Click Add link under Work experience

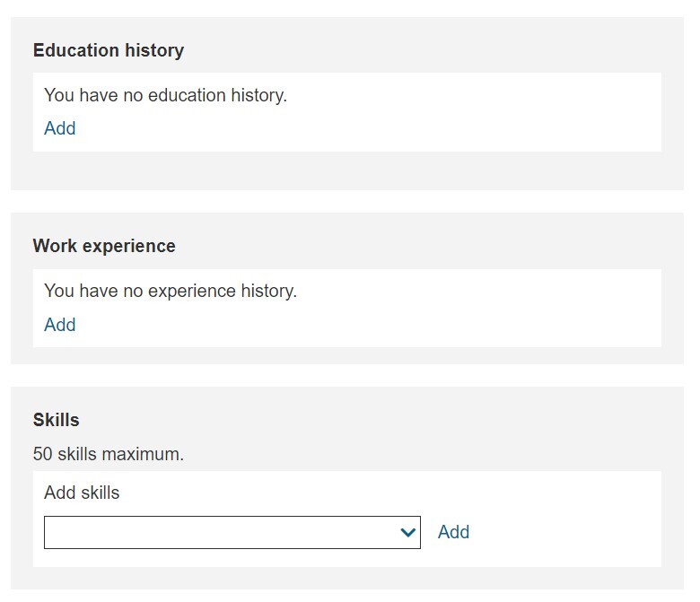coord(60,325)
